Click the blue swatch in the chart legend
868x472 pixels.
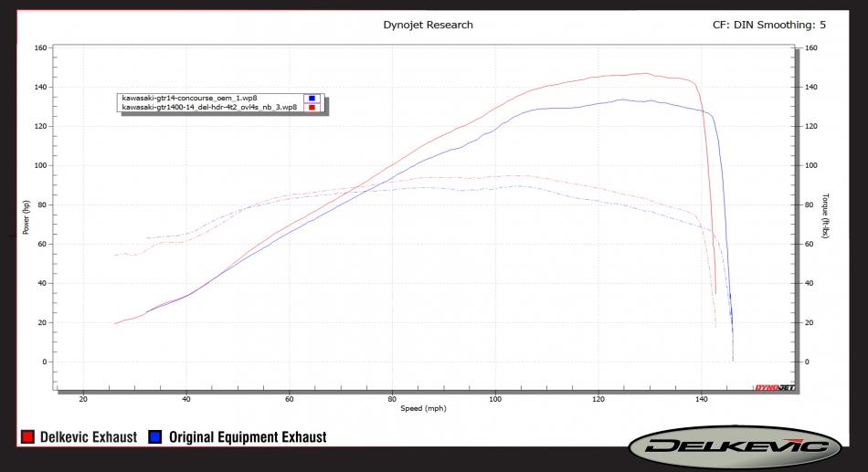pos(312,98)
